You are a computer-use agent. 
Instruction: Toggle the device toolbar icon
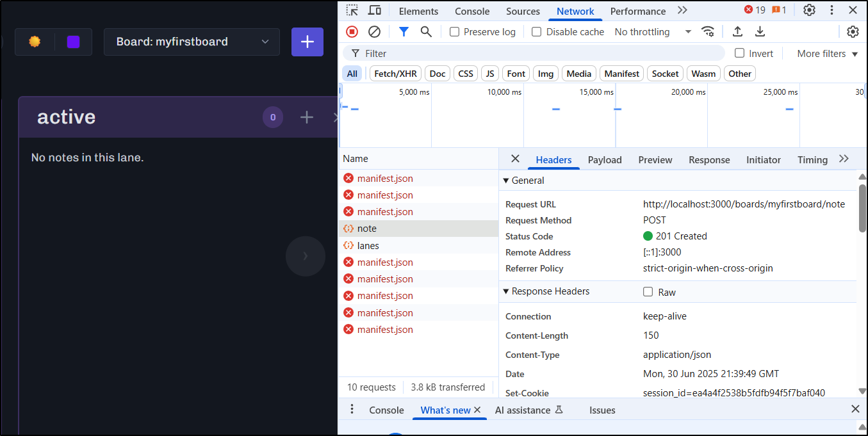[375, 10]
